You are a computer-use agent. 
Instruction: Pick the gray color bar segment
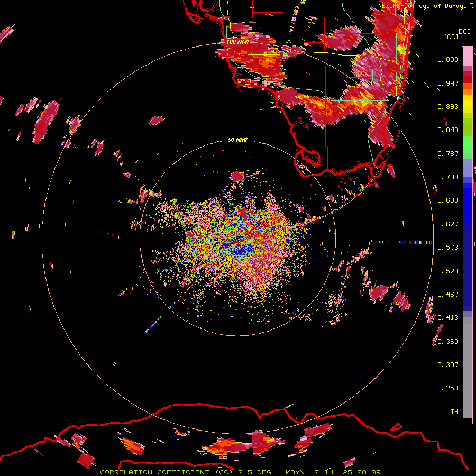pyautogui.click(x=467, y=368)
